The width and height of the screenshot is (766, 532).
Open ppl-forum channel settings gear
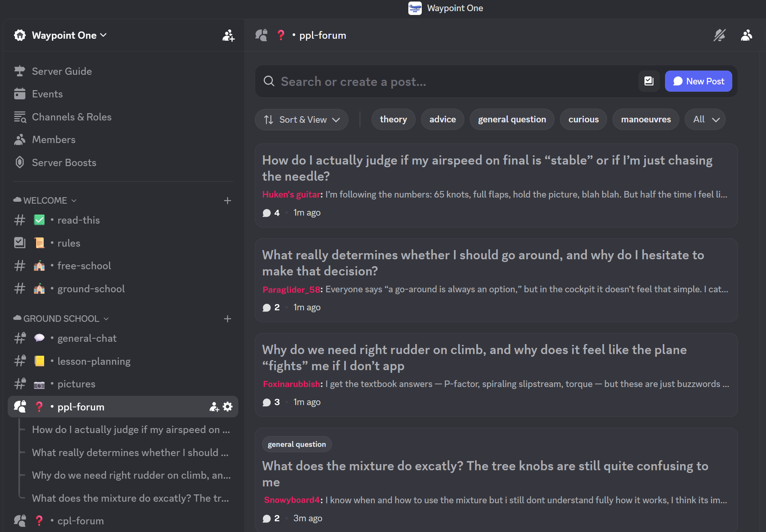[x=228, y=407]
